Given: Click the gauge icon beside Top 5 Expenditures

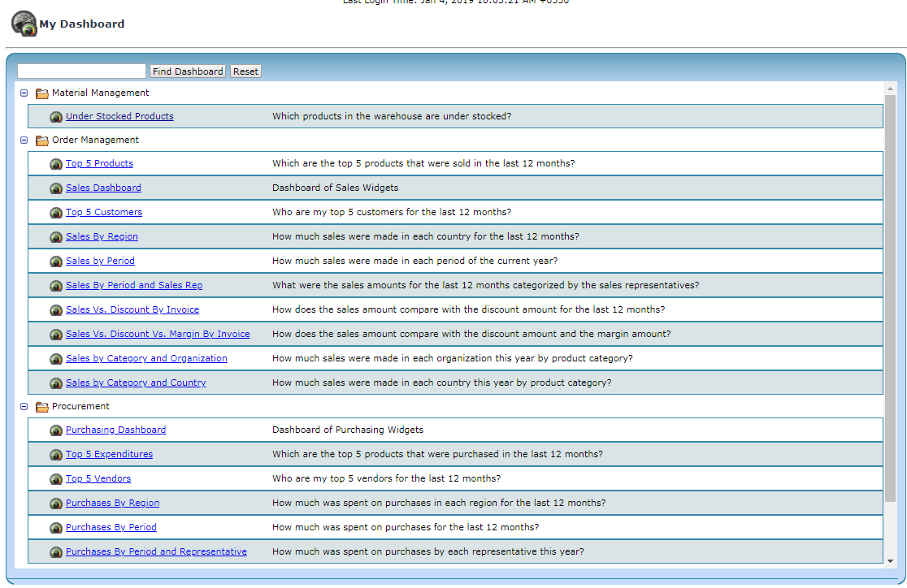Looking at the screenshot, I should 56,455.
